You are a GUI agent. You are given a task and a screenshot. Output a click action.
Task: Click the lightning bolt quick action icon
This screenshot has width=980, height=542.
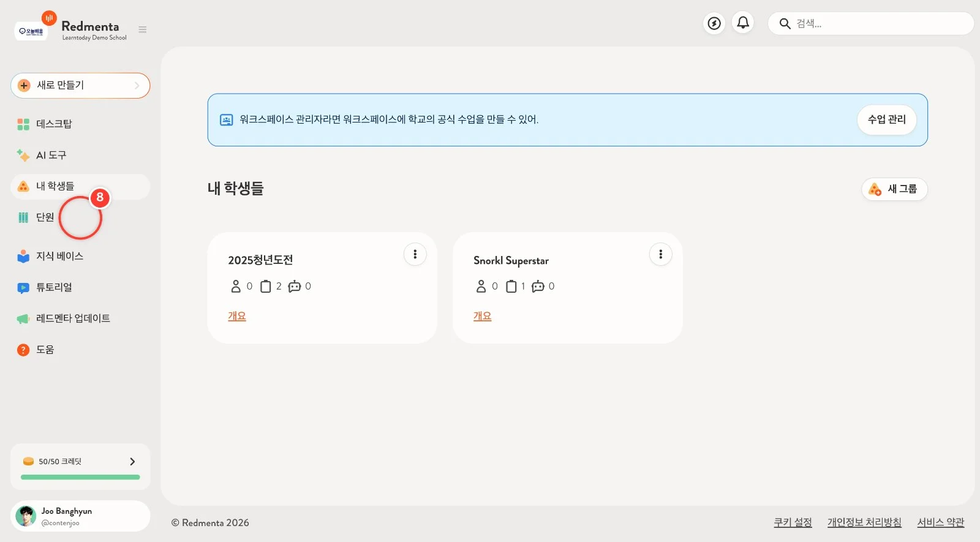coord(714,23)
